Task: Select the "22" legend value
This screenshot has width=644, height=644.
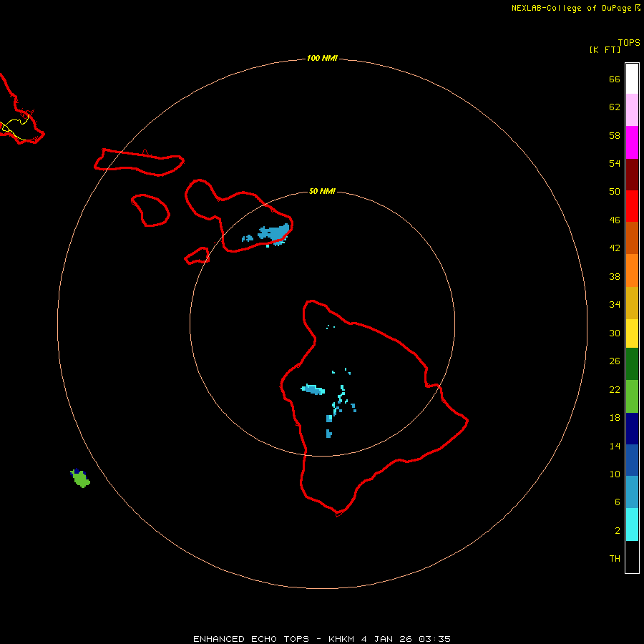Action: [615, 389]
